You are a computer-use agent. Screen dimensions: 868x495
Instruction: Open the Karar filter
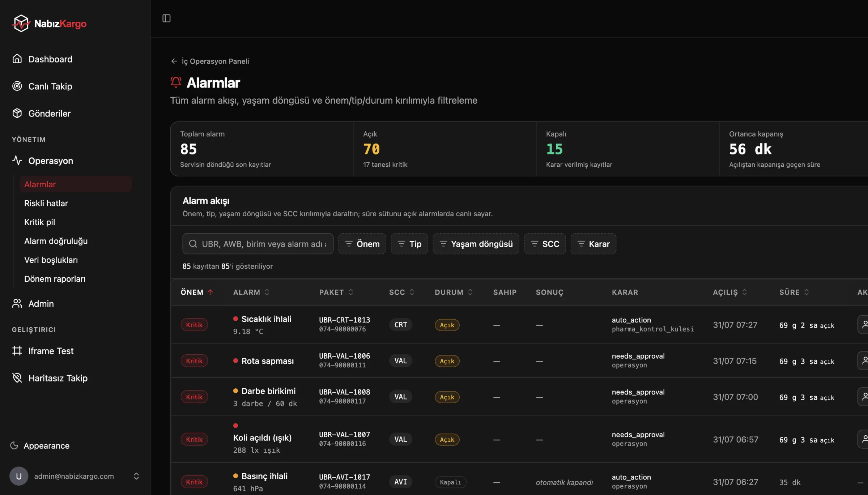point(593,244)
